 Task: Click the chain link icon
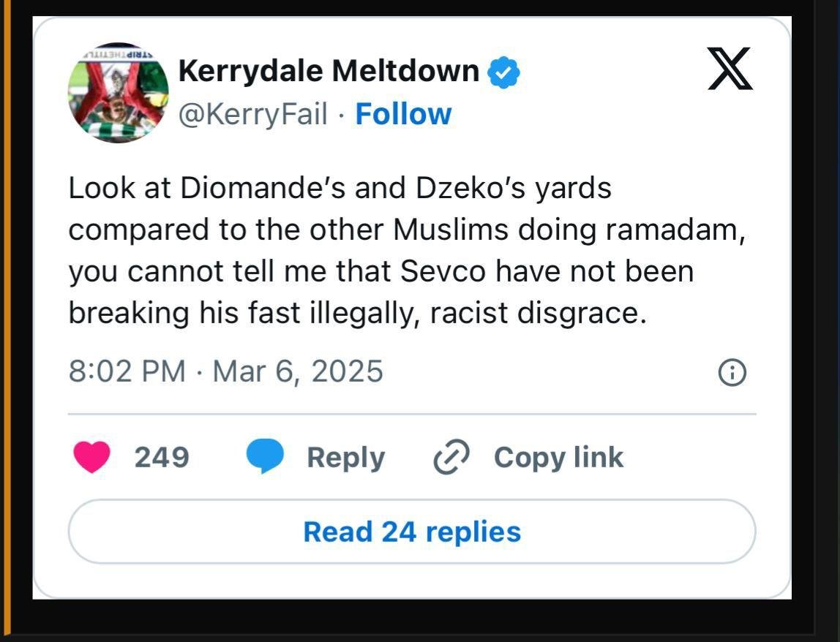point(451,457)
